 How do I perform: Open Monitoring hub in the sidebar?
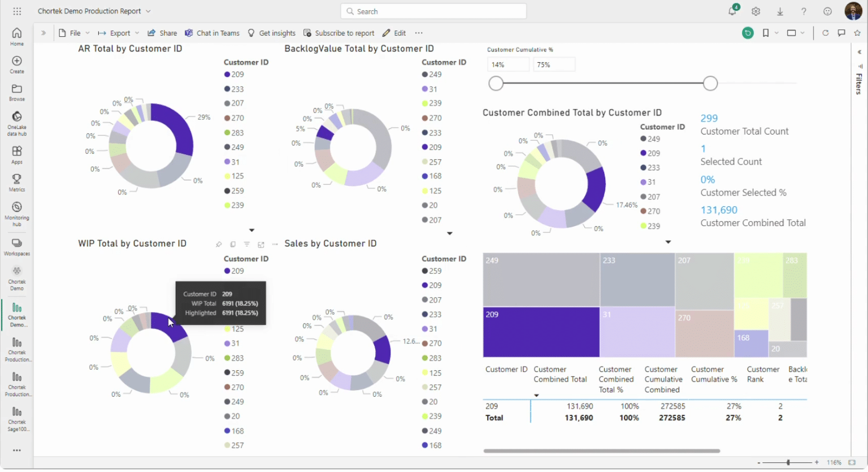[17, 214]
